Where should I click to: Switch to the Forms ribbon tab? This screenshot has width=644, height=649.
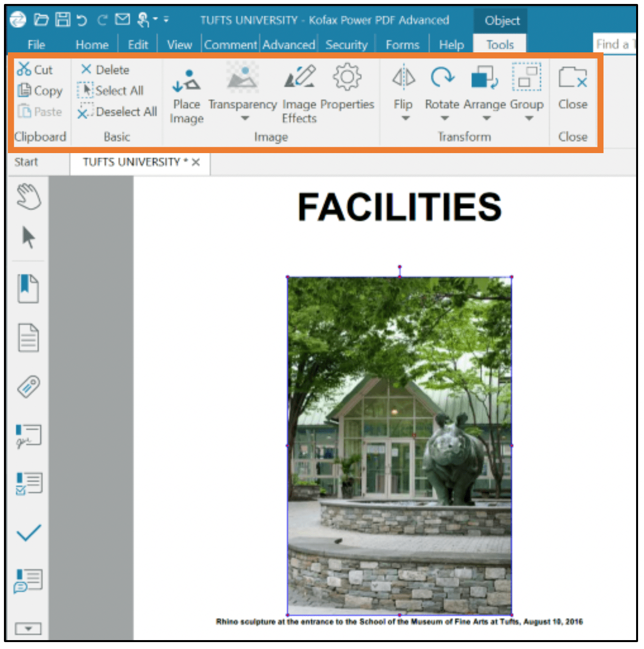point(403,44)
